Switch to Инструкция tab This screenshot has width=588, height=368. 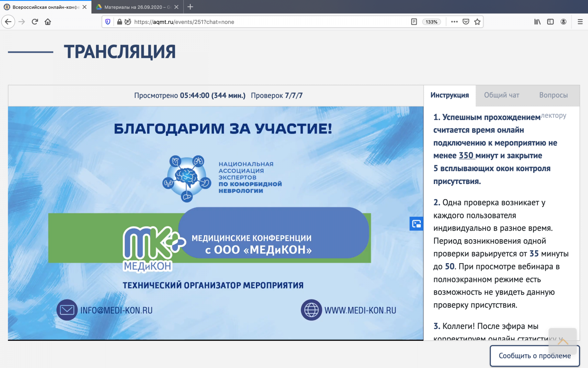tap(449, 95)
